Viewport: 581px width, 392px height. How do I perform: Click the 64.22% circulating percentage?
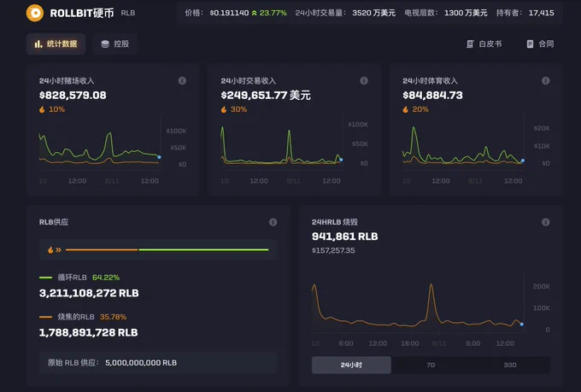[x=106, y=278]
